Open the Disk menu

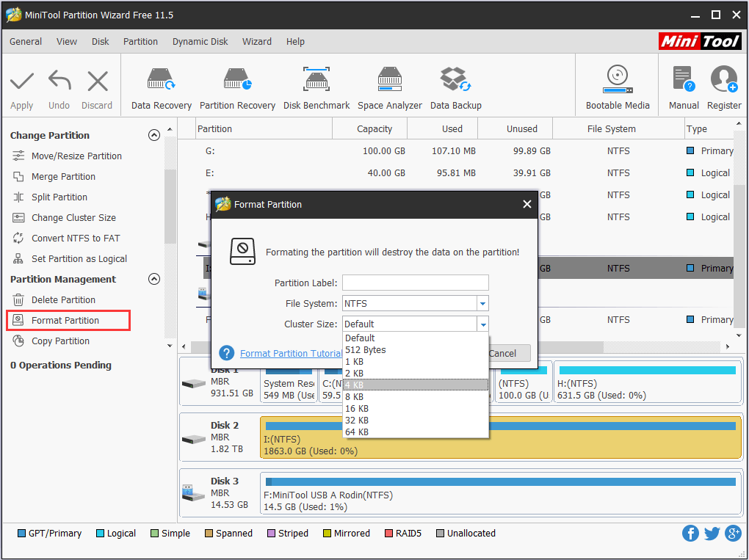tap(101, 42)
